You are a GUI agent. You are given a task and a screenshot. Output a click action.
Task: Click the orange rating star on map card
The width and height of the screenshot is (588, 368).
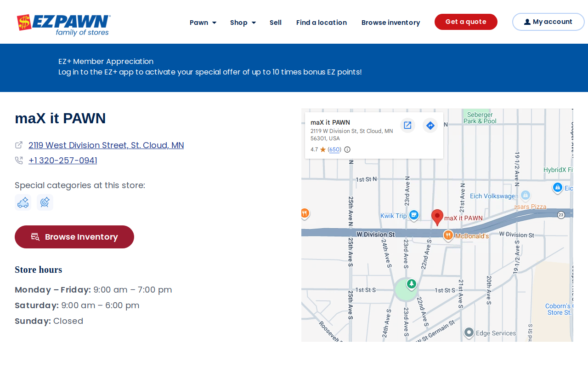[x=323, y=149]
